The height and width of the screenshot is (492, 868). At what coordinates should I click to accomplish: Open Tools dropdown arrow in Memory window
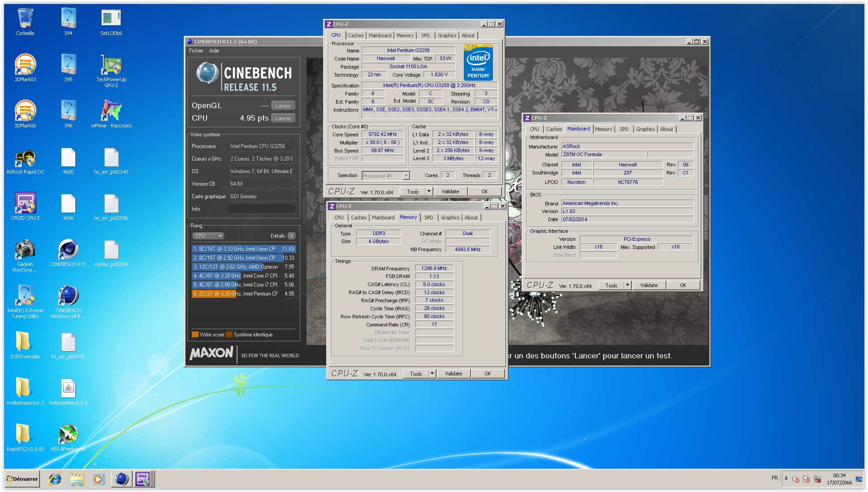click(x=432, y=374)
